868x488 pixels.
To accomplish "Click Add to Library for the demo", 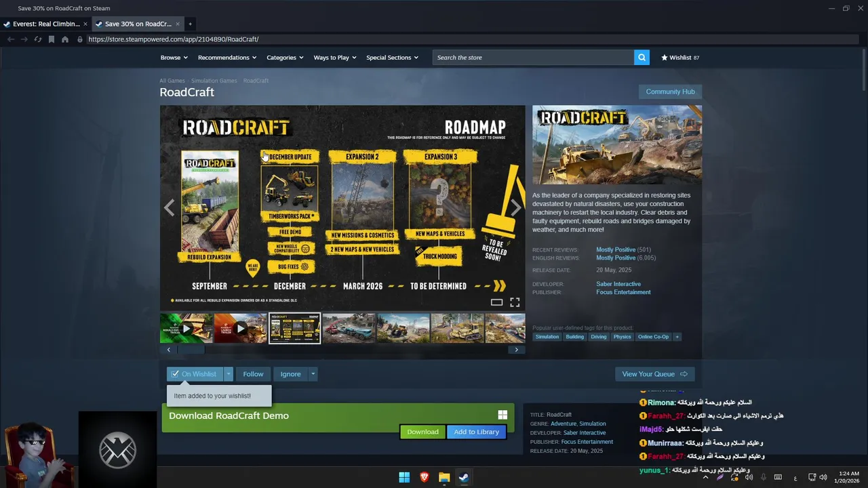I will click(x=476, y=432).
